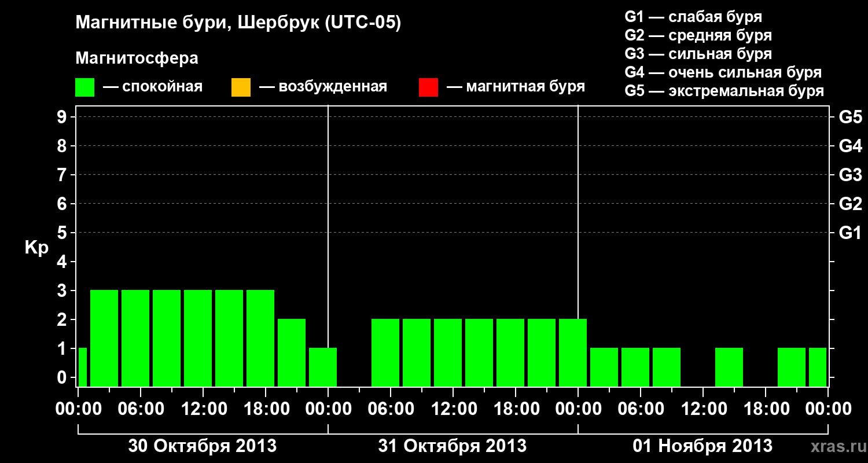868x463 pixels.
Task: Click the Kp 1 bar starting at 06:00 November 1
Action: click(667, 367)
